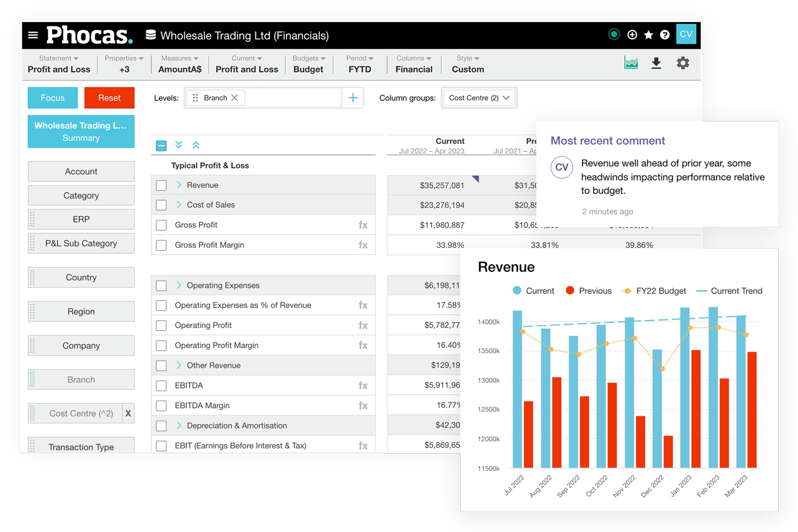Download the report using the download icon

click(656, 63)
